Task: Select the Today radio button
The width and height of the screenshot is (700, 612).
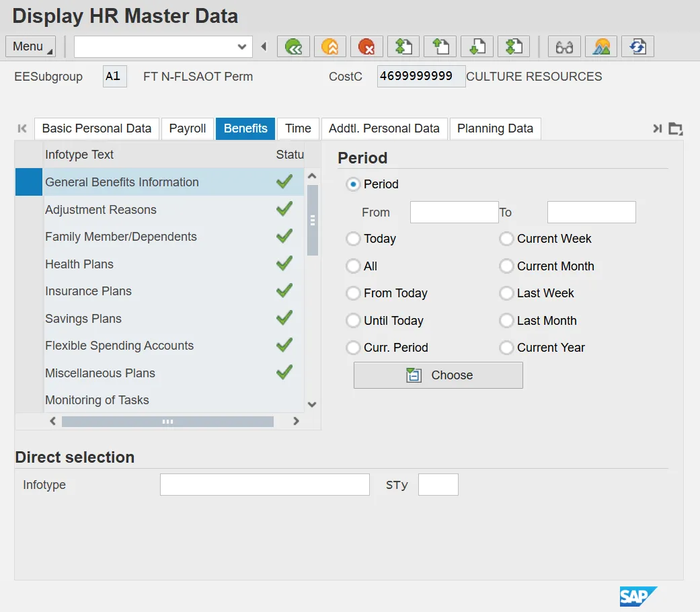Action: [x=353, y=239]
